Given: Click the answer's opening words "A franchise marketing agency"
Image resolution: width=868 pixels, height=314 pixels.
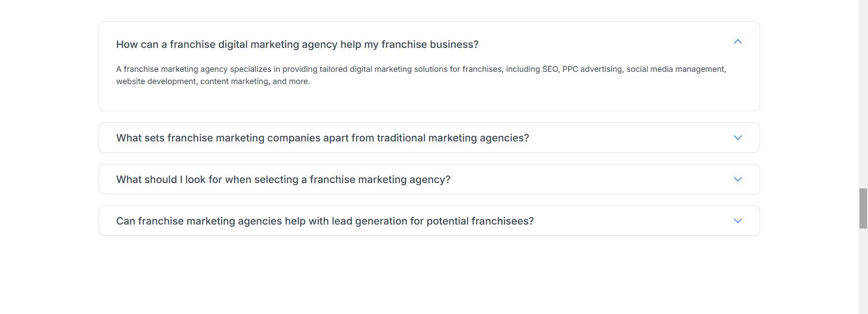Looking at the screenshot, I should [172, 70].
